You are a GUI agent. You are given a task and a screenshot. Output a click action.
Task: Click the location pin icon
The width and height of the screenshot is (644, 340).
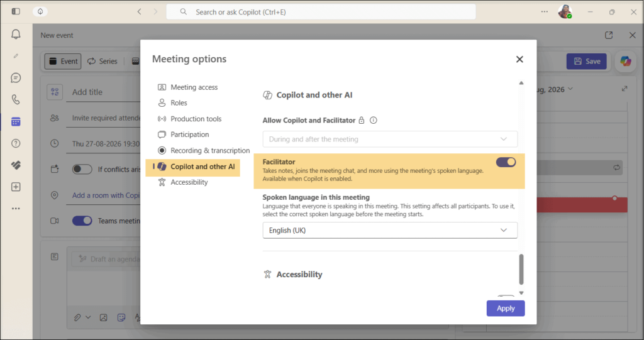tap(54, 195)
